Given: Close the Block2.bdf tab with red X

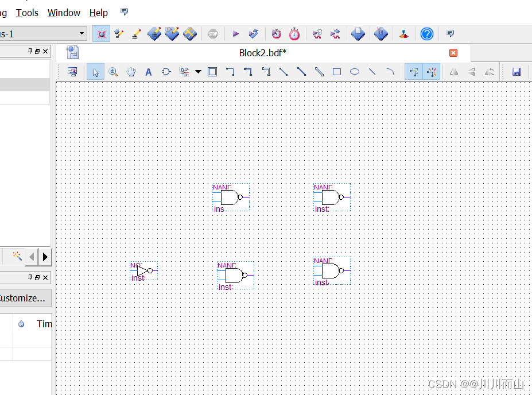Looking at the screenshot, I should (453, 53).
